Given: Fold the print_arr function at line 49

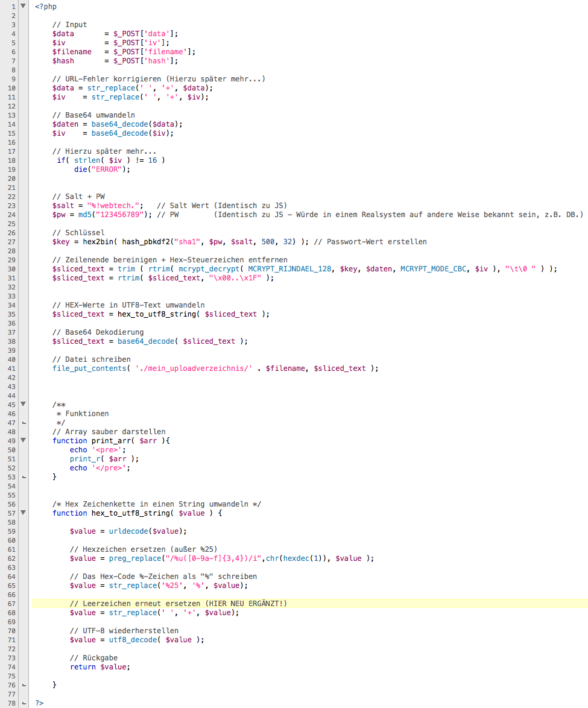Looking at the screenshot, I should click(x=23, y=440).
